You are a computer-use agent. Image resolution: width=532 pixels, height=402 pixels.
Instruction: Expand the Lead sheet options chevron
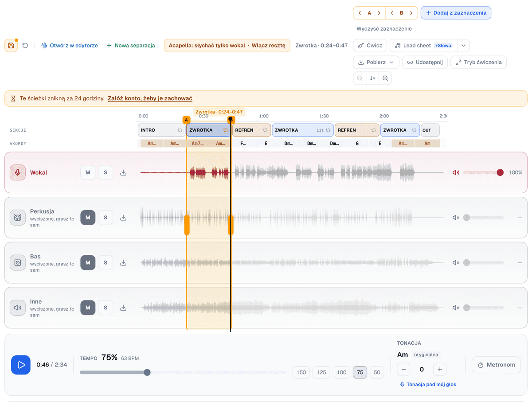coord(463,46)
